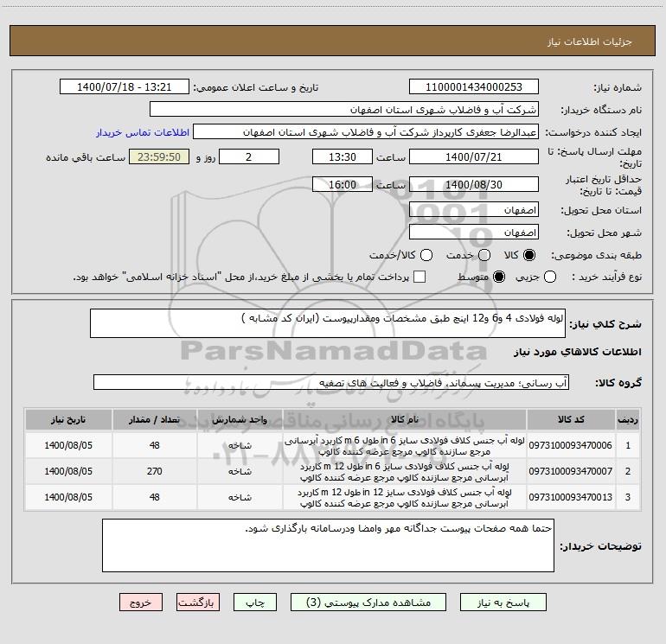The height and width of the screenshot is (644, 666).
Task: Select the خدمت radio button
Action: click(x=484, y=255)
